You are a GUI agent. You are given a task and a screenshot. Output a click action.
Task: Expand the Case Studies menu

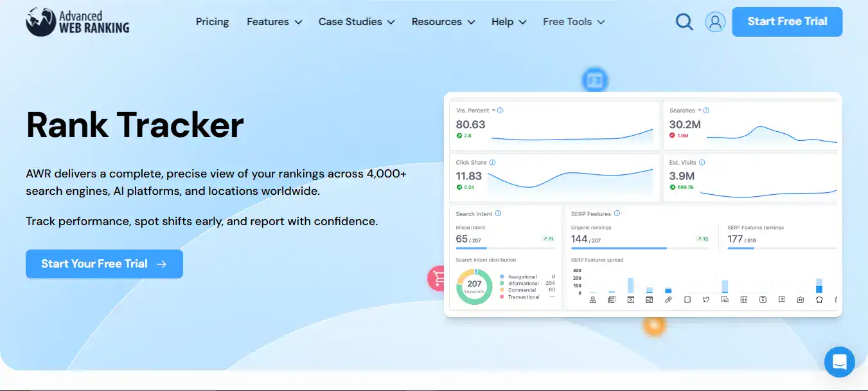(x=357, y=22)
